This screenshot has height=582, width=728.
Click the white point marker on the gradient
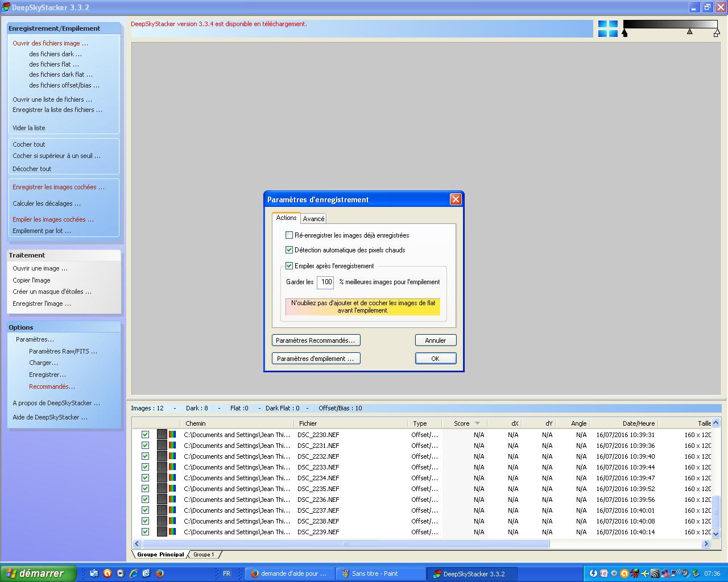tap(717, 33)
